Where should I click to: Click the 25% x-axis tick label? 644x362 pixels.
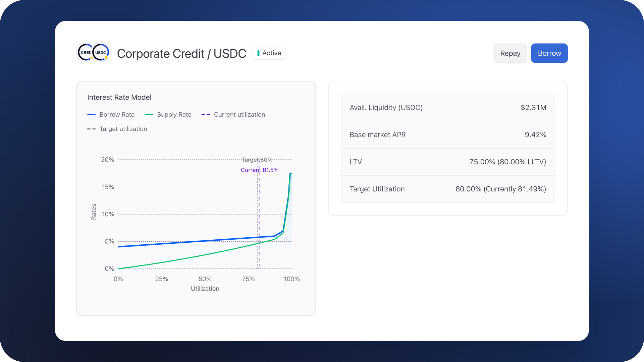click(x=162, y=279)
